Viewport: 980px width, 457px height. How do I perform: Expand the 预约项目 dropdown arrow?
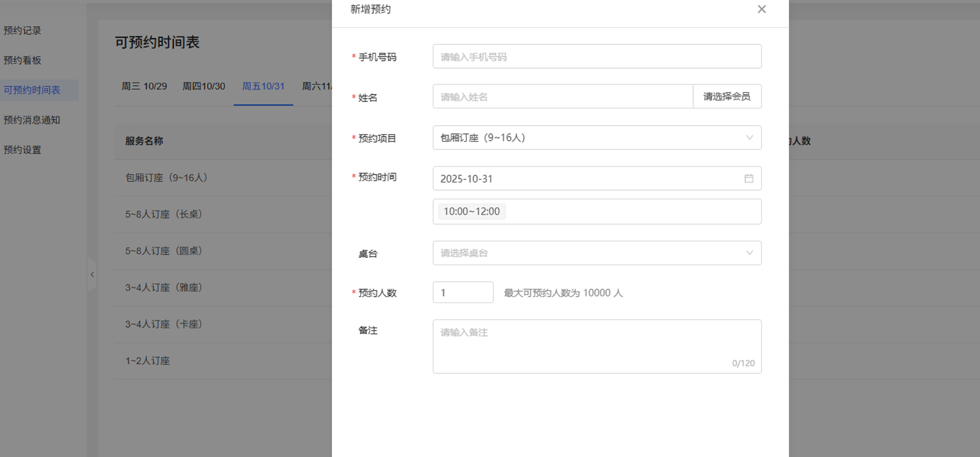(749, 138)
